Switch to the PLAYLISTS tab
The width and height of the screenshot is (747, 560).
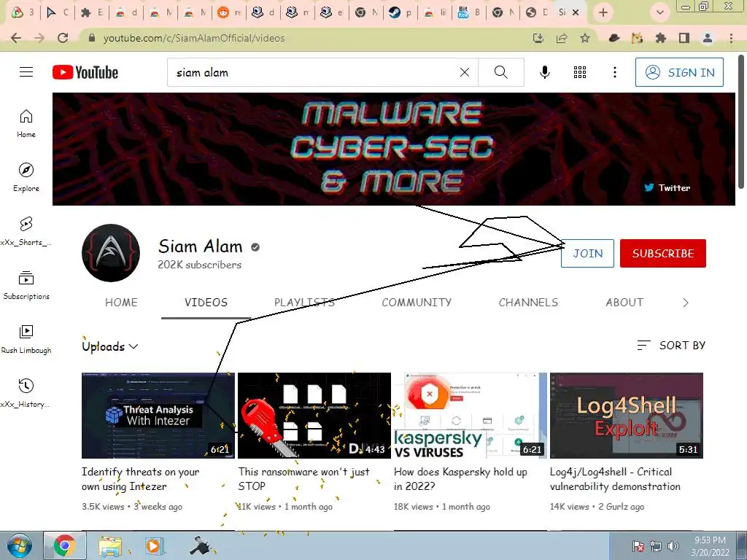point(304,303)
